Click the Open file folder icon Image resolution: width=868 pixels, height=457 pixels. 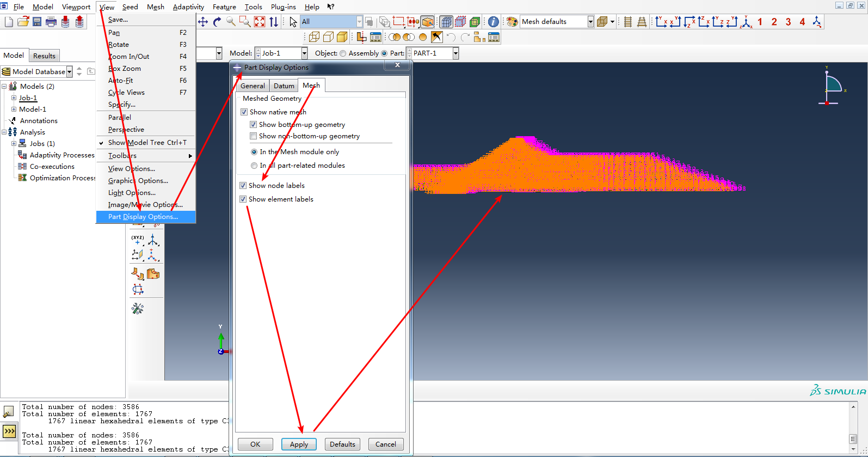click(23, 22)
